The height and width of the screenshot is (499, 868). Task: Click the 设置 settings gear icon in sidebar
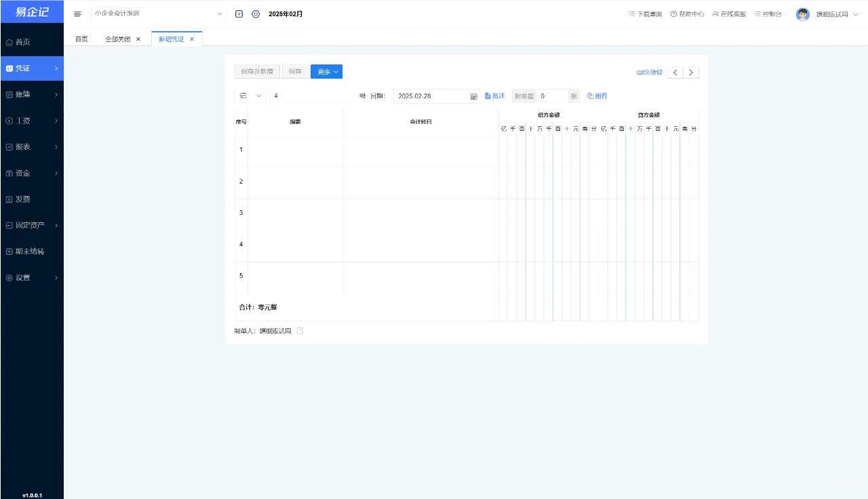[9, 278]
